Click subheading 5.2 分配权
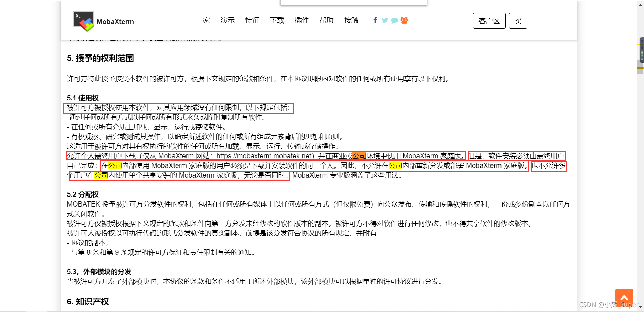Screen dimensions: 644x312 [x=83, y=194]
